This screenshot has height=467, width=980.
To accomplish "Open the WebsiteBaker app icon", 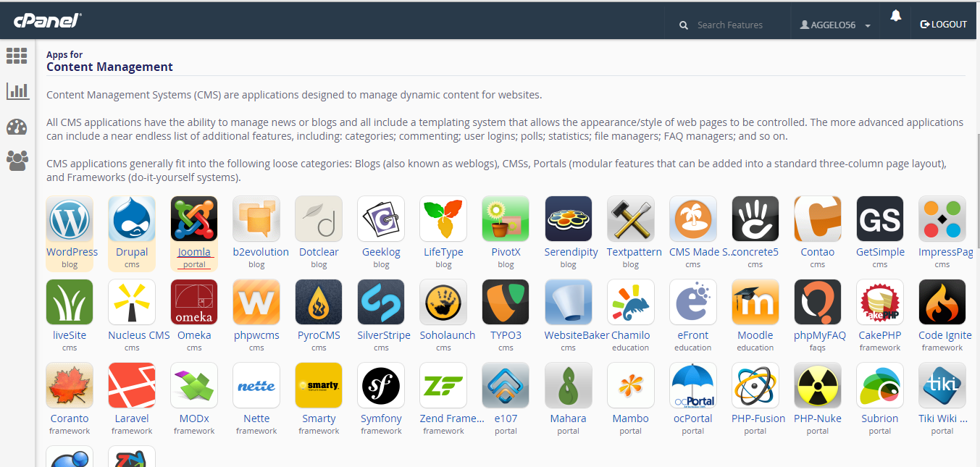I will coord(568,302).
